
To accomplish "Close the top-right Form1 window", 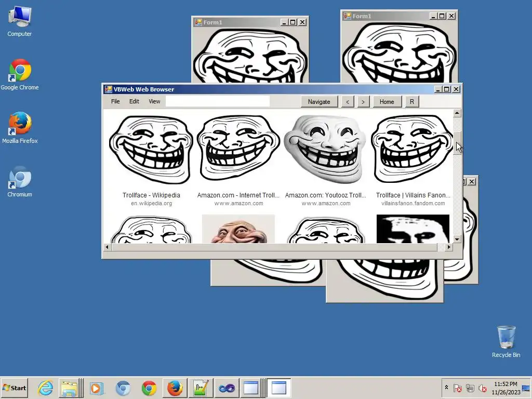I will (x=451, y=16).
